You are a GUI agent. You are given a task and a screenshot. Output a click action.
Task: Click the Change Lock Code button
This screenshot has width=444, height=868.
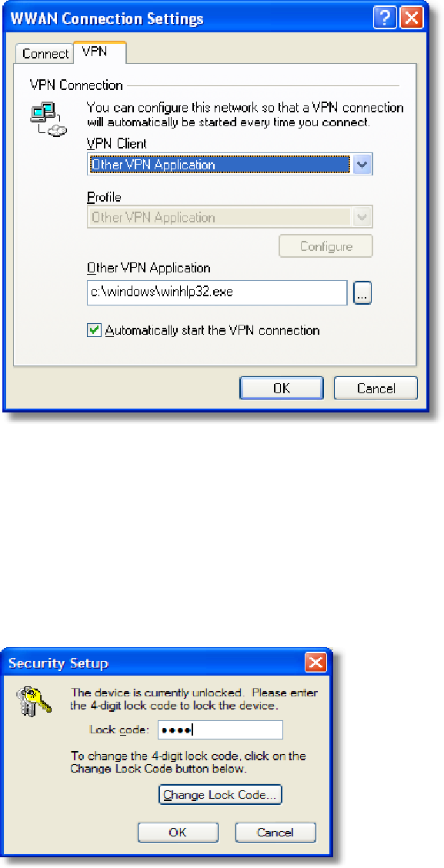point(220,795)
